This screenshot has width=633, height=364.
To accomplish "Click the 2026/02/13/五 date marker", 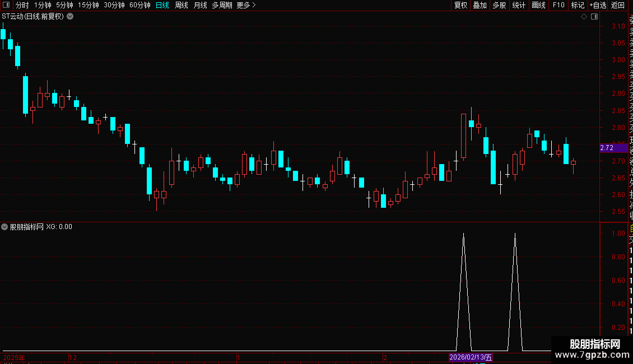I will coord(471,357).
